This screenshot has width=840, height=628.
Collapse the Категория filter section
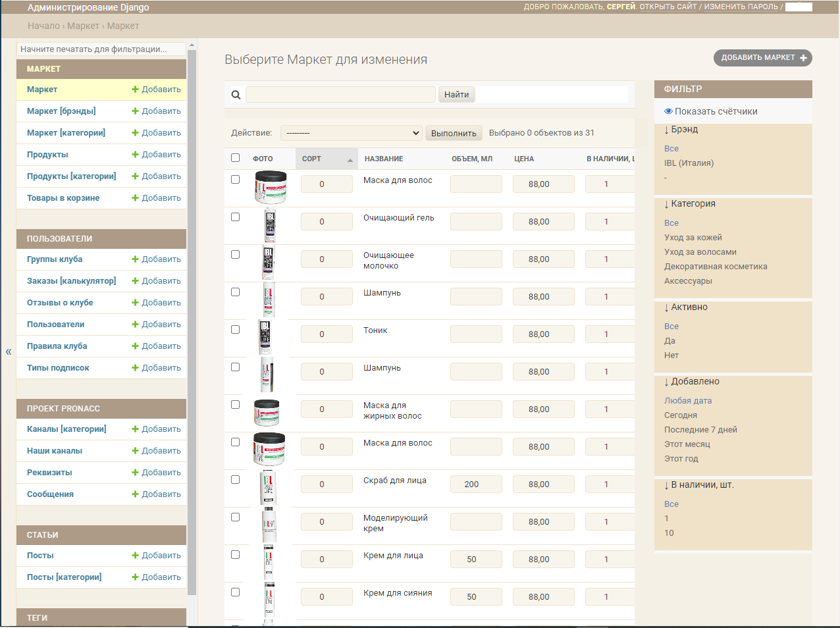click(689, 204)
